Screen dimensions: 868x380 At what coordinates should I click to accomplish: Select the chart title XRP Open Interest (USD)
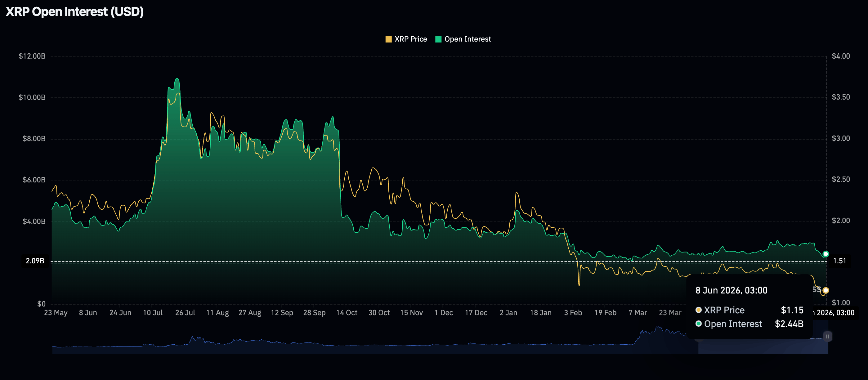pyautogui.click(x=75, y=12)
